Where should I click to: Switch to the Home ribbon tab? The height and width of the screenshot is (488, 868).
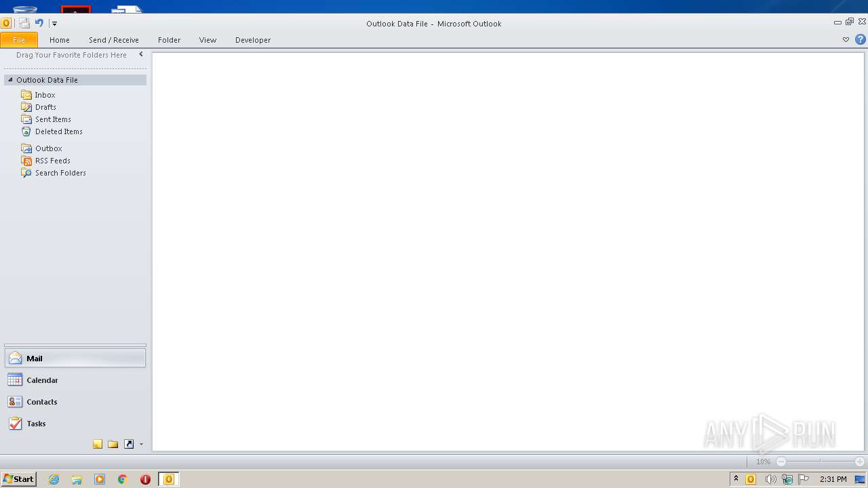coord(60,40)
